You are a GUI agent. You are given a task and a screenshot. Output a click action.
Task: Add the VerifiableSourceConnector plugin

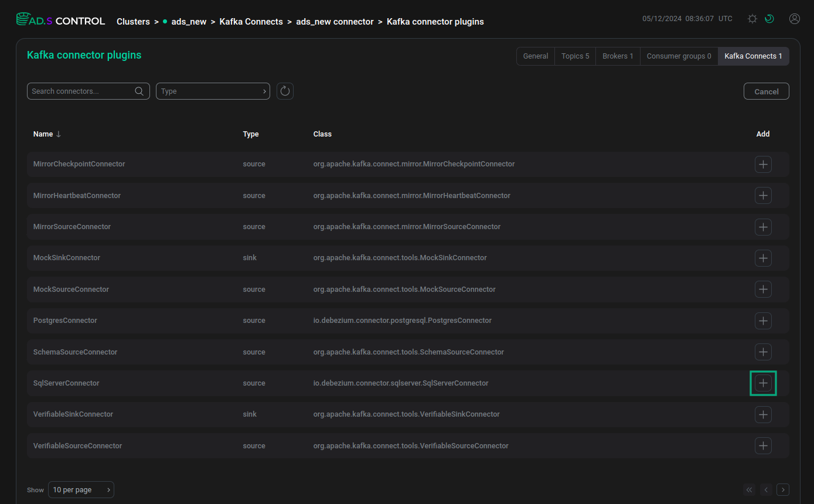763,446
